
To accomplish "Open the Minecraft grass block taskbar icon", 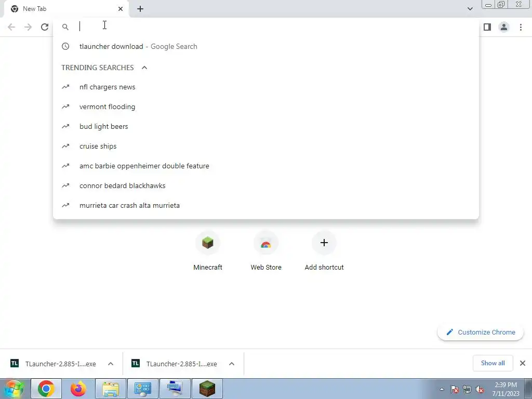I will (x=207, y=389).
